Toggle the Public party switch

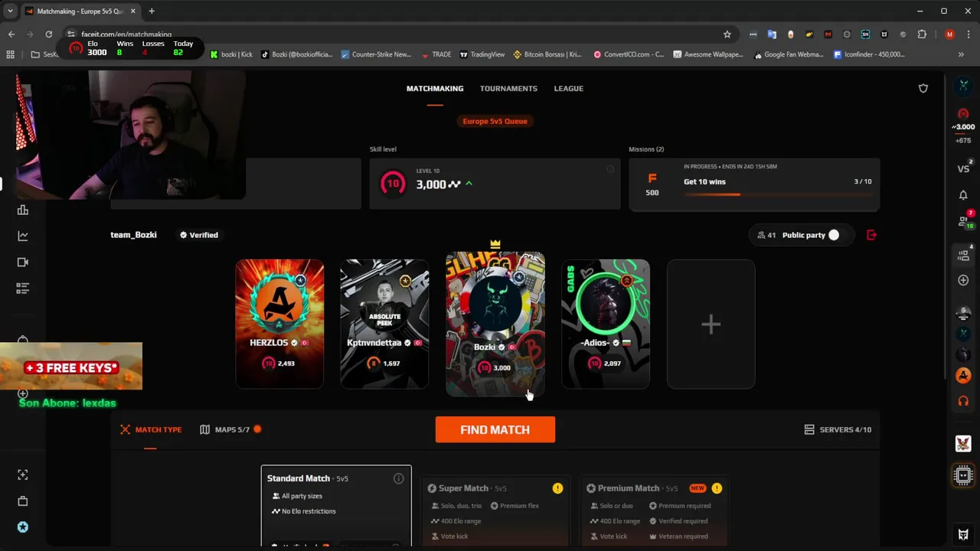coord(833,235)
